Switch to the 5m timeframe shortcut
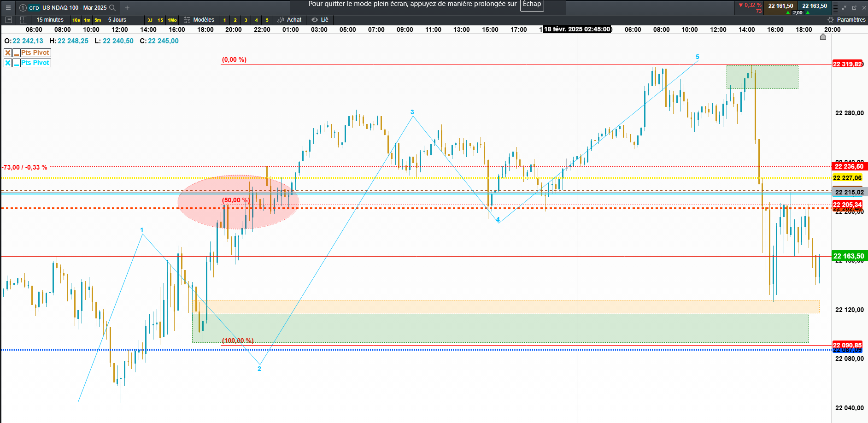 [98, 20]
